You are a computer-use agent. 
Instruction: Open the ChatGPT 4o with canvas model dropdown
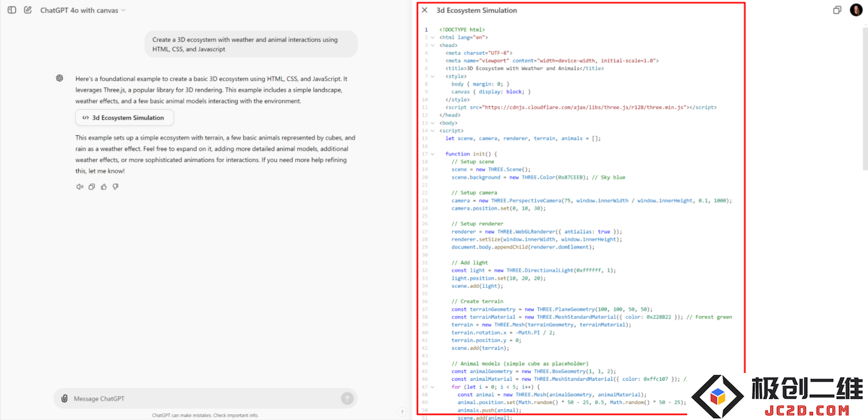(82, 10)
